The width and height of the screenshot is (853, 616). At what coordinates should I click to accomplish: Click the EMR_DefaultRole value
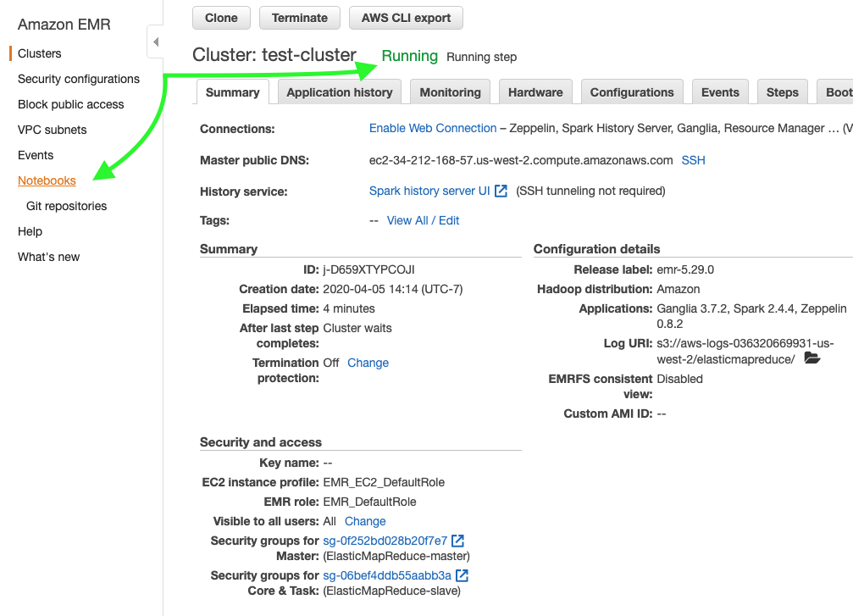[369, 502]
